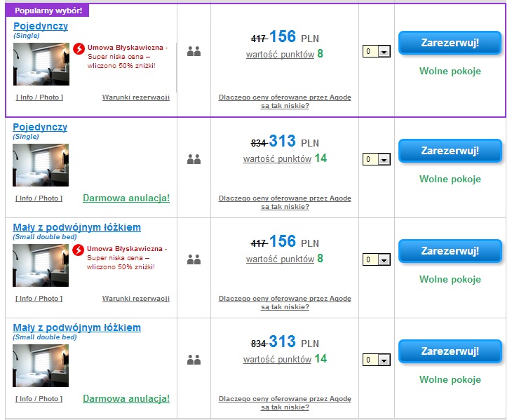
Task: Open the room thumbnail in the second Pojedynczy row
Action: (x=41, y=165)
